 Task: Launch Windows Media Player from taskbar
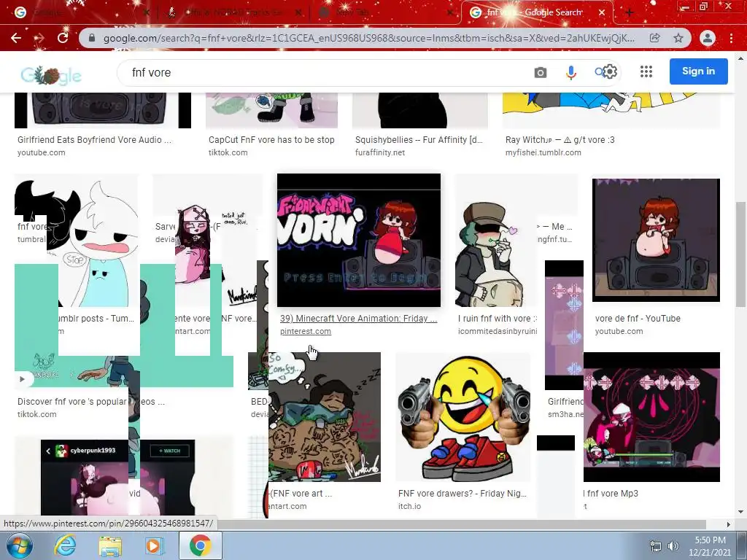click(153, 545)
